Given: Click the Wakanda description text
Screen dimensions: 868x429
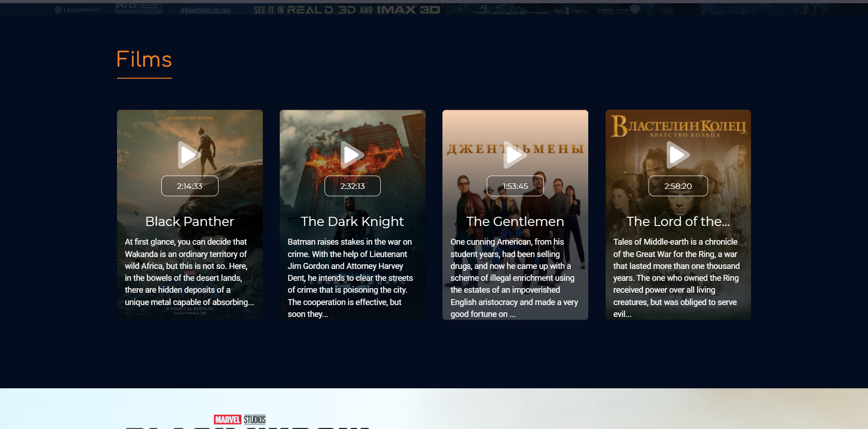Looking at the screenshot, I should click(x=189, y=272).
